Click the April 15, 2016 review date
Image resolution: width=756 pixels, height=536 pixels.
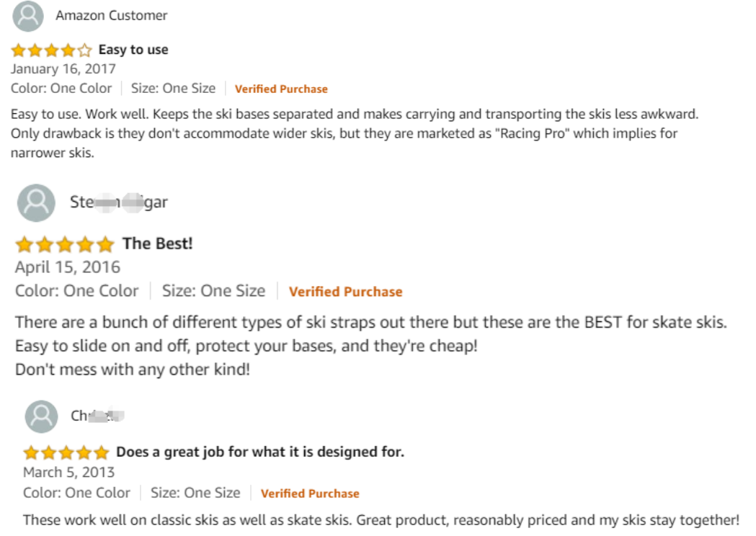68,267
